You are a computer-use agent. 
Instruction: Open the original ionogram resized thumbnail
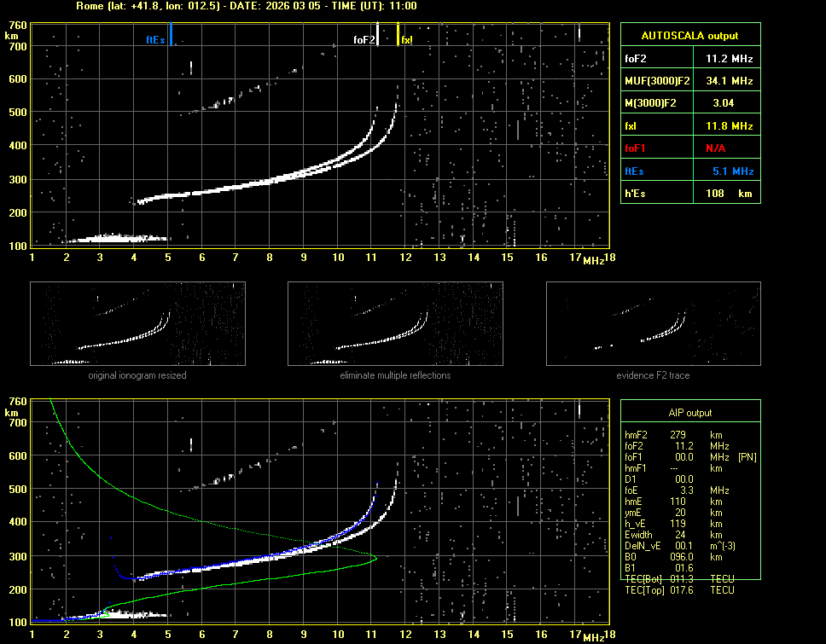pos(137,324)
